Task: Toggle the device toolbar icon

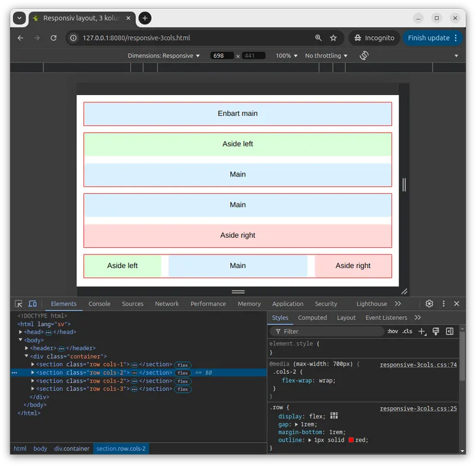Action: 33,304
